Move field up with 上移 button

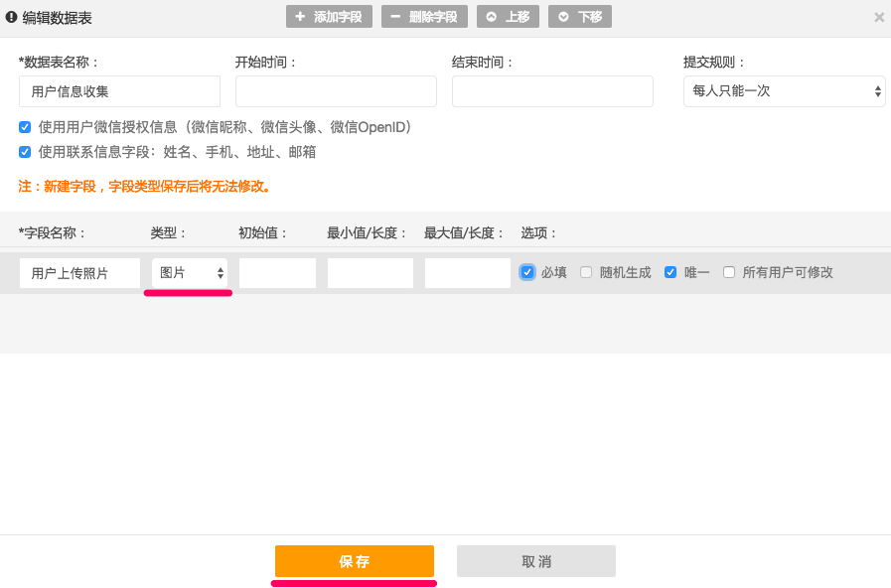[509, 17]
